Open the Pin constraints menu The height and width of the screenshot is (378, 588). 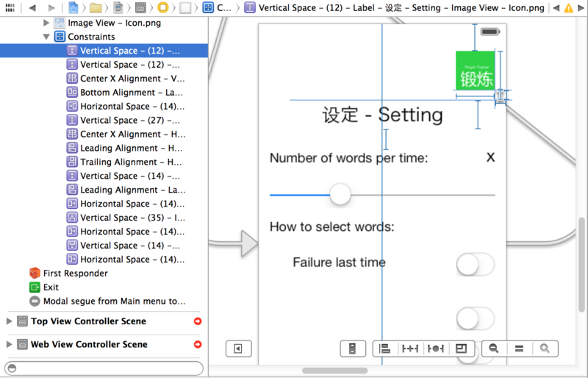coord(410,349)
